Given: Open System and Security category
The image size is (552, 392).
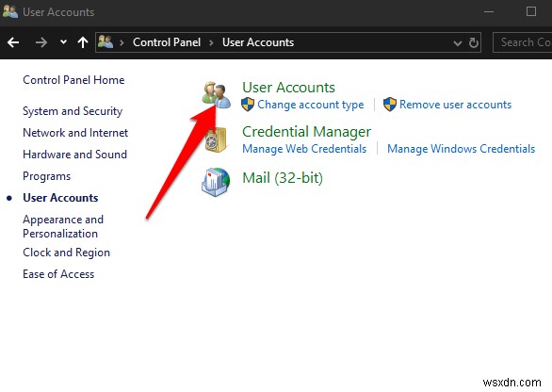Looking at the screenshot, I should [x=73, y=111].
